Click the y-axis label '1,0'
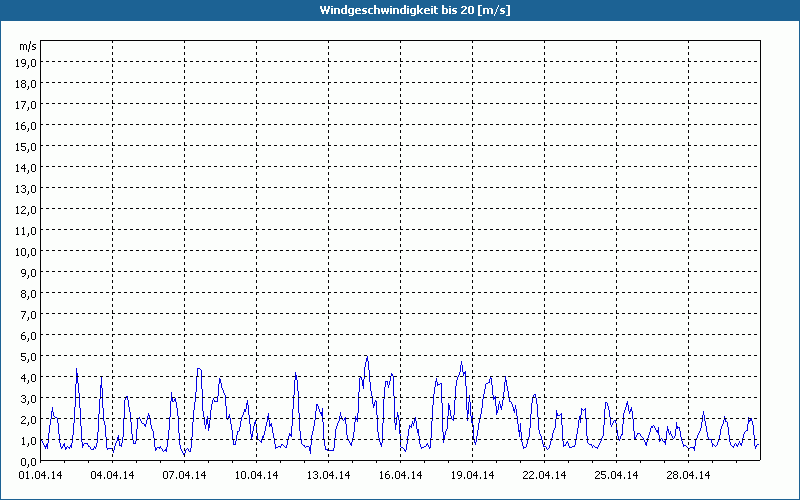This screenshot has width=800, height=500. pyautogui.click(x=29, y=441)
